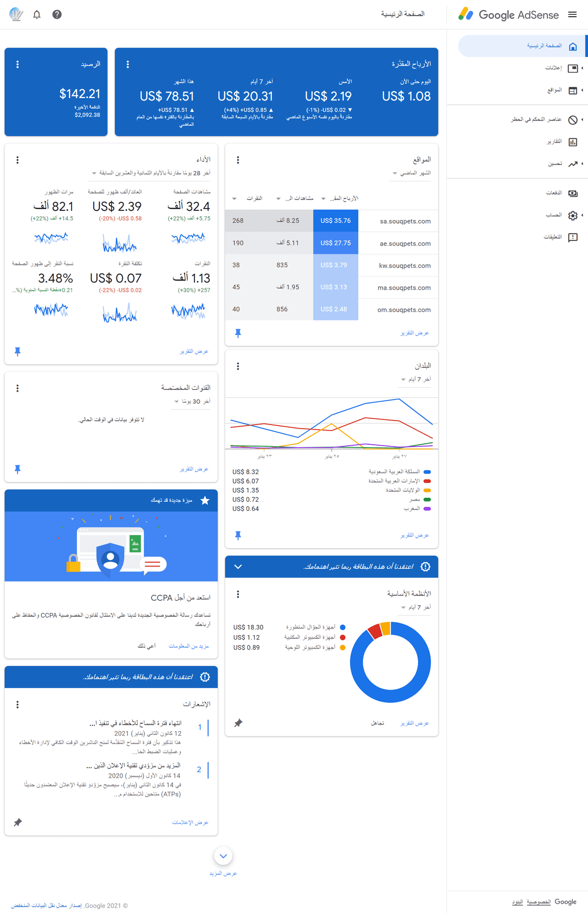Click عرض المزيد circular chevron button
The height and width of the screenshot is (913, 588).
(223, 856)
